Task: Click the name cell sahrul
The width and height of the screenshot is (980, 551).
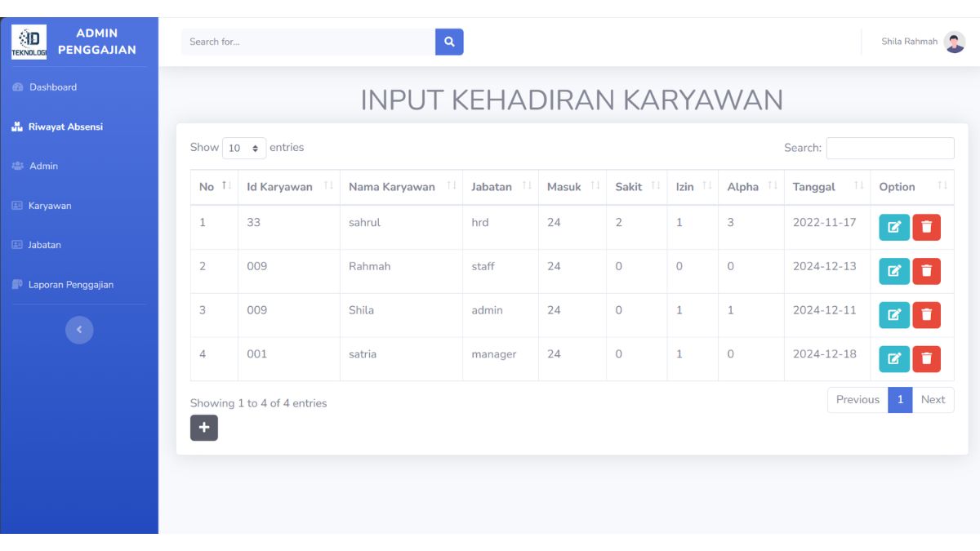Action: tap(364, 222)
